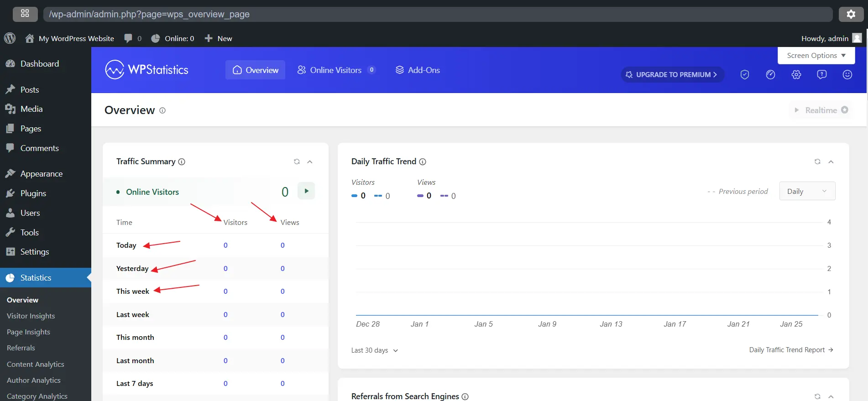The height and width of the screenshot is (401, 868).
Task: Open Page Insights submenu item
Action: pos(28,332)
